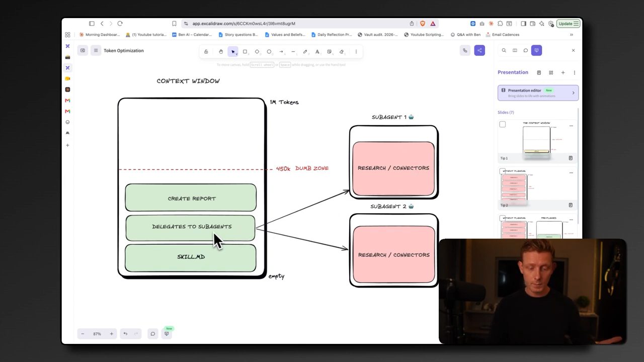The width and height of the screenshot is (644, 362).
Task: Select the Selection arrow tool
Action: 233,51
